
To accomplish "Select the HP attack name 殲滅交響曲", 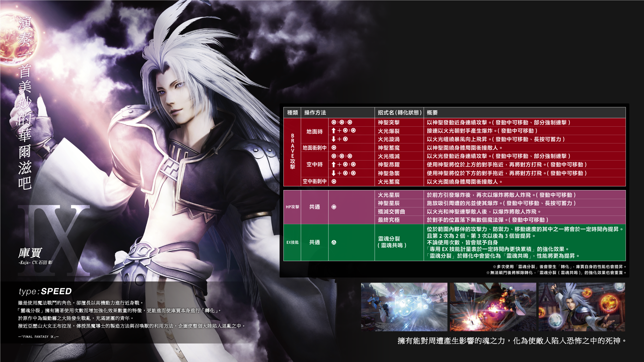I will pyautogui.click(x=391, y=212).
